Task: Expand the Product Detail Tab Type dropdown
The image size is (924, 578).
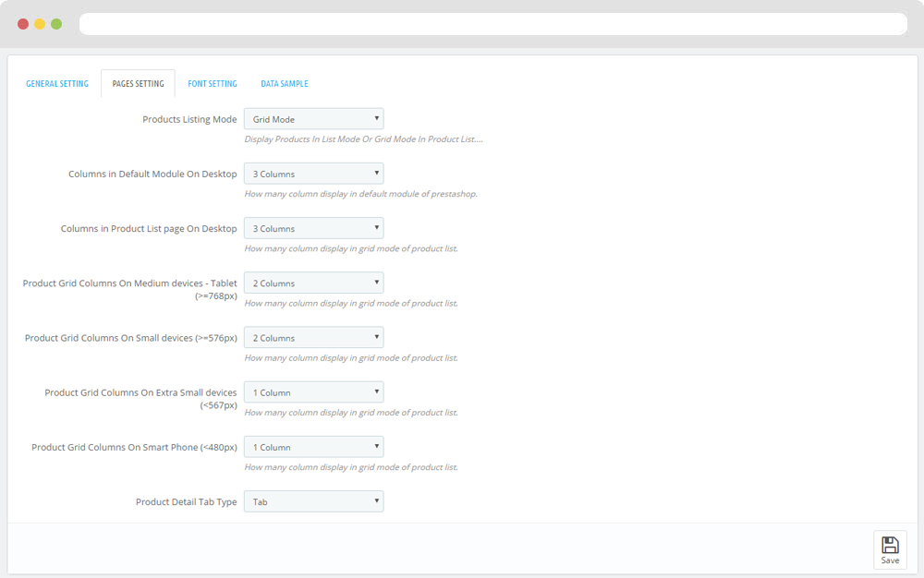Action: 313,502
